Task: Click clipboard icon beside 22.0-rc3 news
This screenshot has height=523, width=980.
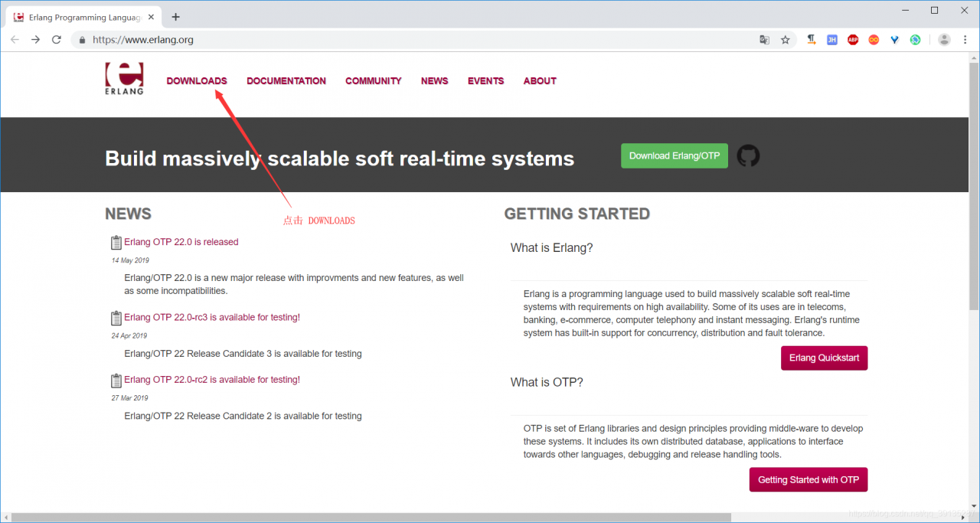Action: [x=116, y=318]
